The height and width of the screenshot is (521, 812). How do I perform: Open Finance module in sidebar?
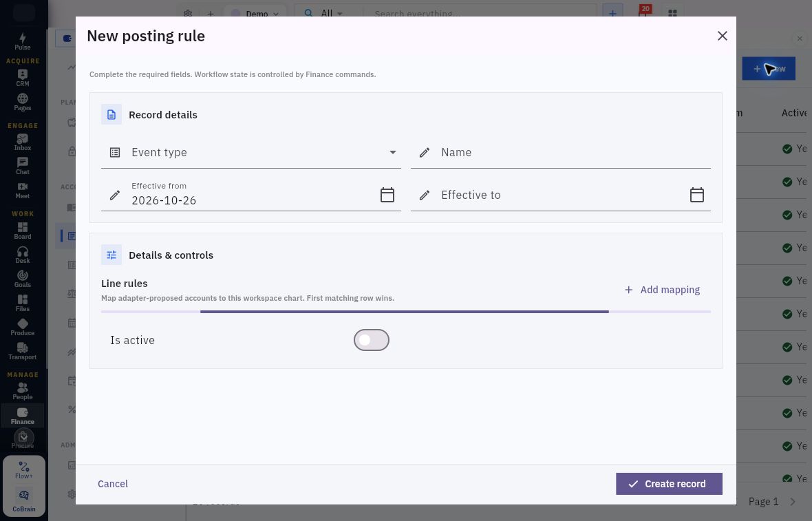tap(22, 416)
